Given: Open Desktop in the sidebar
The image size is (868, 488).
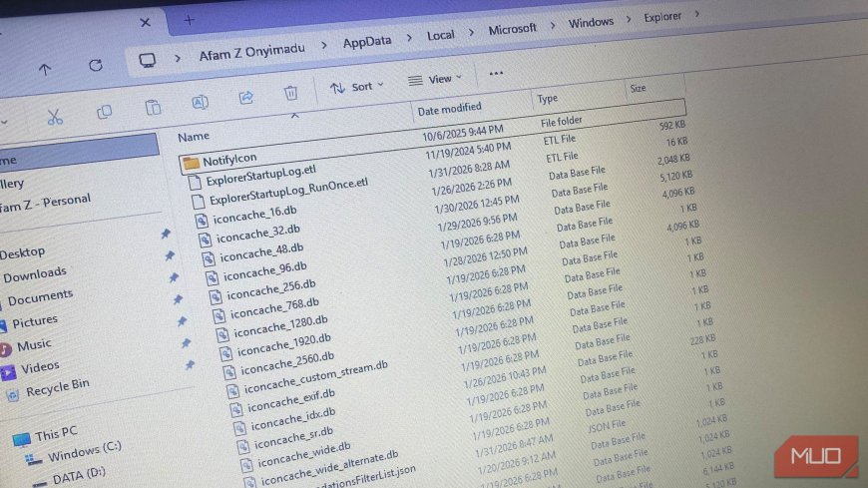Looking at the screenshot, I should pyautogui.click(x=23, y=252).
